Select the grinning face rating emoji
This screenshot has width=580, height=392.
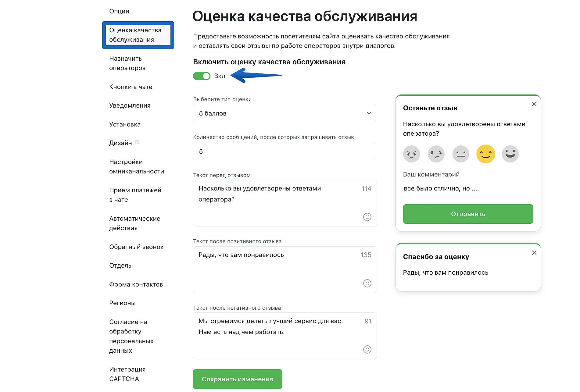pyautogui.click(x=510, y=154)
